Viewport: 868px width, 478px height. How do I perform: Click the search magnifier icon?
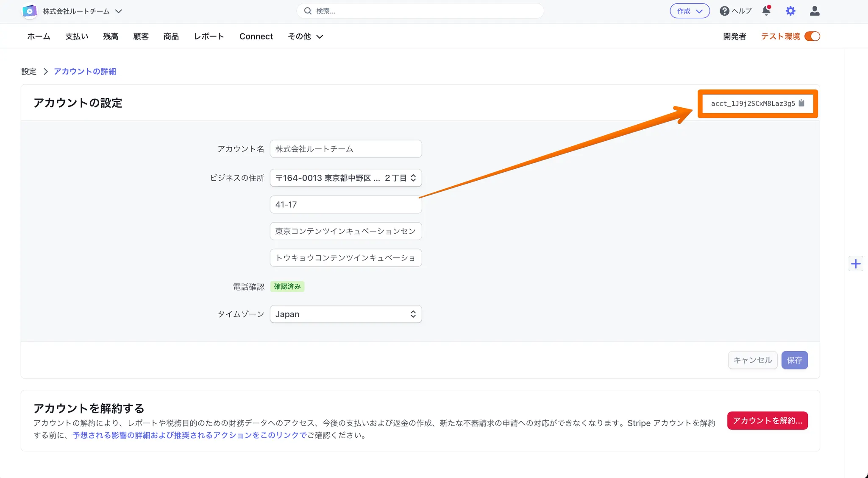point(308,11)
